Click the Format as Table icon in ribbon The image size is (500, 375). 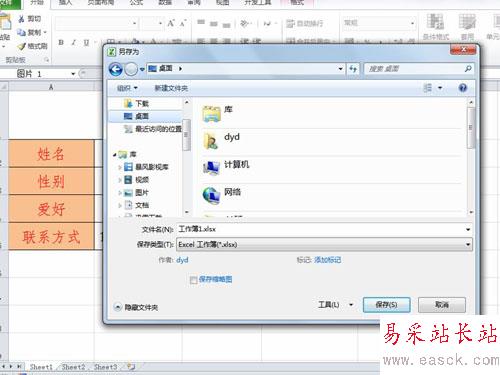467,22
